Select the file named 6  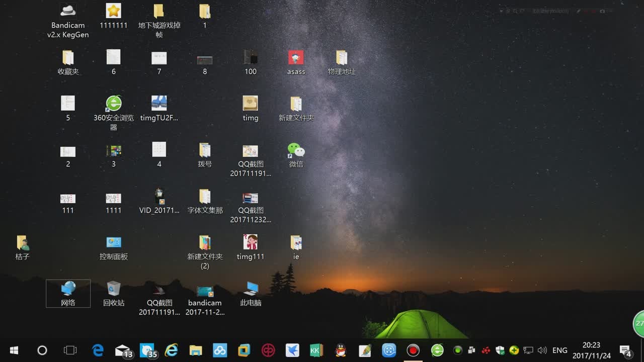coord(114,62)
